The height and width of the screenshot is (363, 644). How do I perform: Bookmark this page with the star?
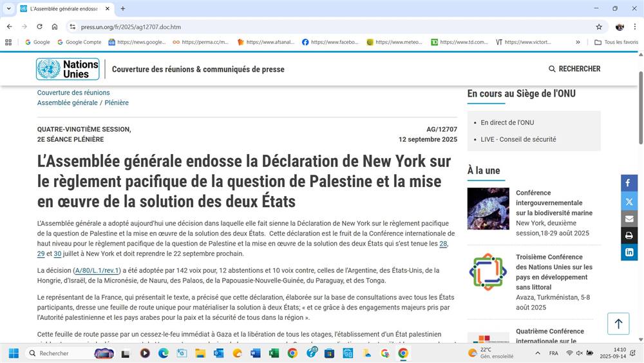click(599, 26)
